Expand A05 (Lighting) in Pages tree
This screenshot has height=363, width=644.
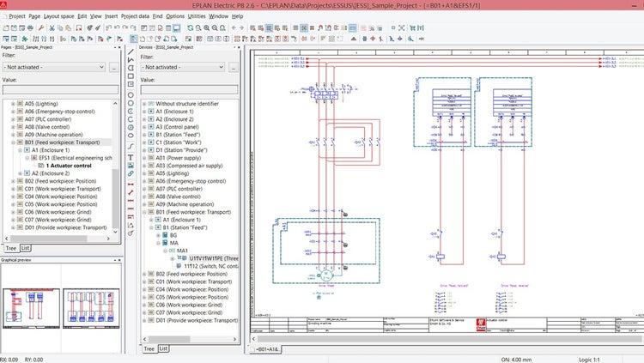13,103
